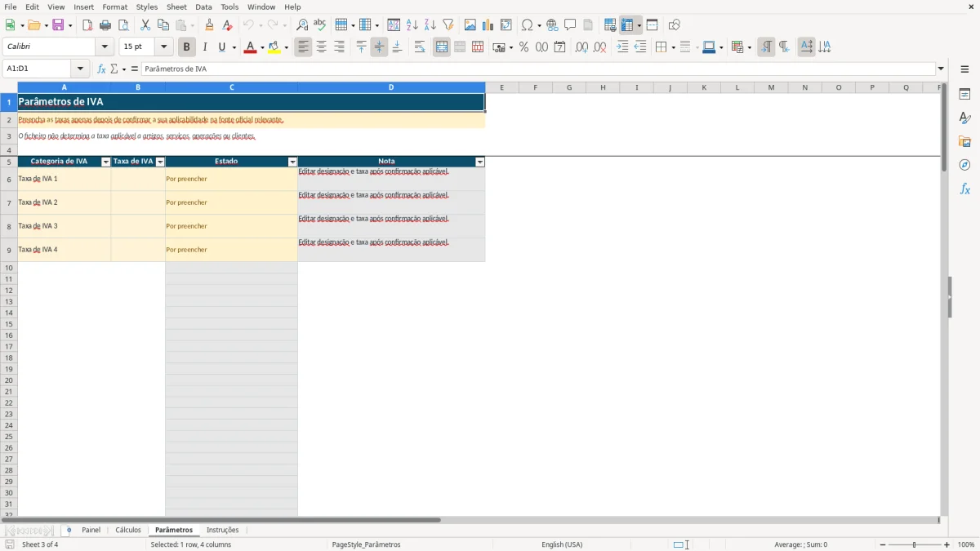
Task: Increase the cell indent
Action: click(x=622, y=47)
